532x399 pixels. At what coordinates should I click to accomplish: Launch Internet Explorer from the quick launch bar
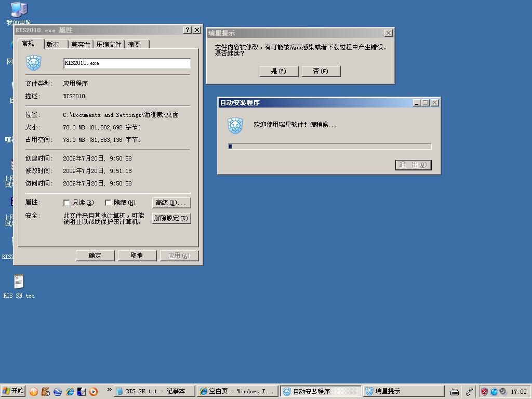point(70,392)
